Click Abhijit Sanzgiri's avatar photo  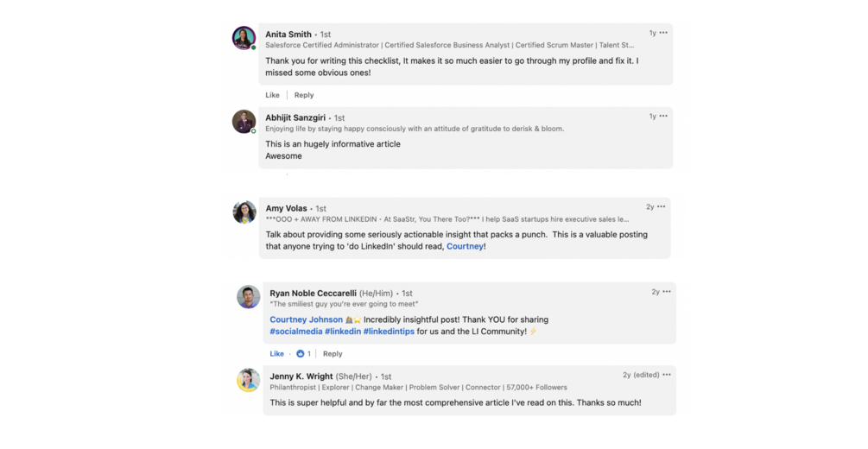coord(244,122)
